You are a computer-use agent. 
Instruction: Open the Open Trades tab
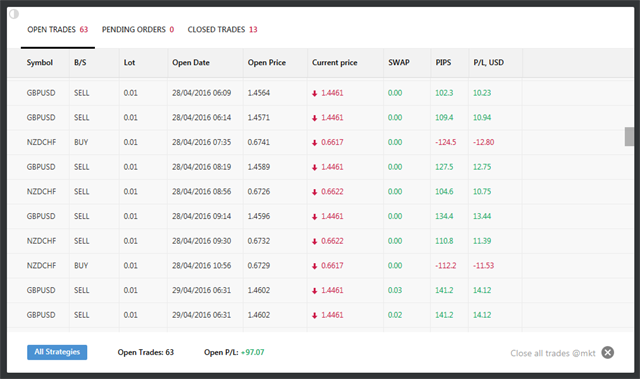tap(58, 29)
